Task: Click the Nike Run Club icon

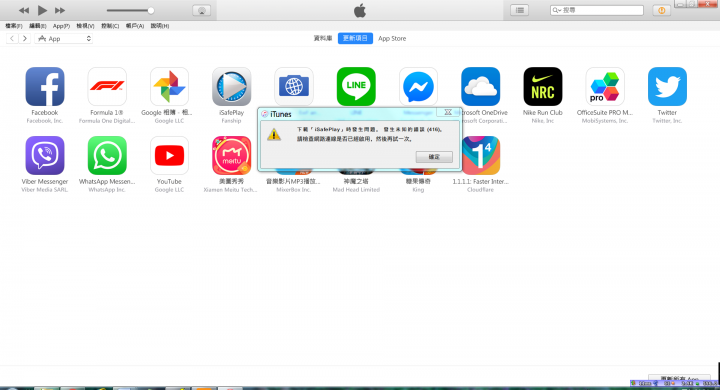Action: [543, 86]
